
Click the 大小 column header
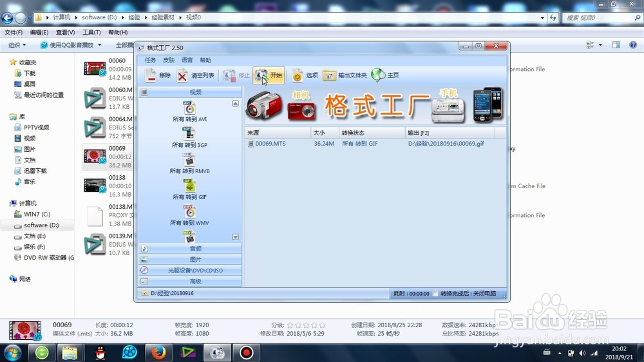pos(325,133)
